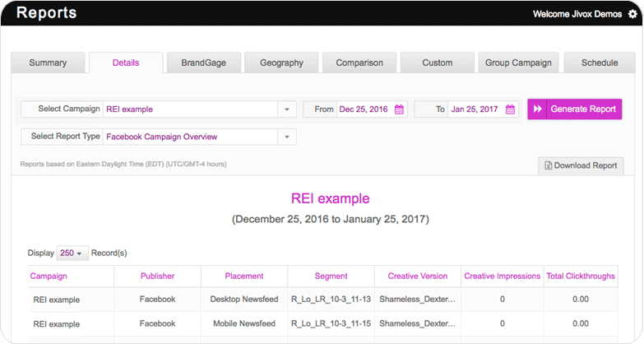Click the Generate Report button
Viewport: 644px width, 344px height.
pos(574,109)
